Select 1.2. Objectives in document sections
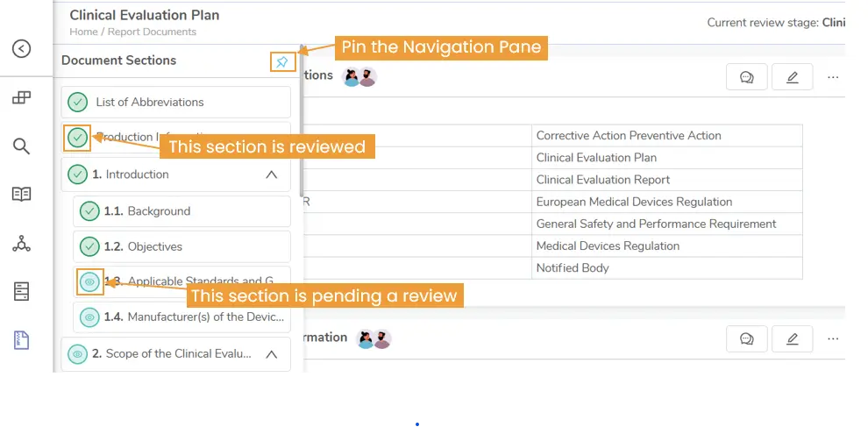The image size is (868, 427). (x=155, y=246)
